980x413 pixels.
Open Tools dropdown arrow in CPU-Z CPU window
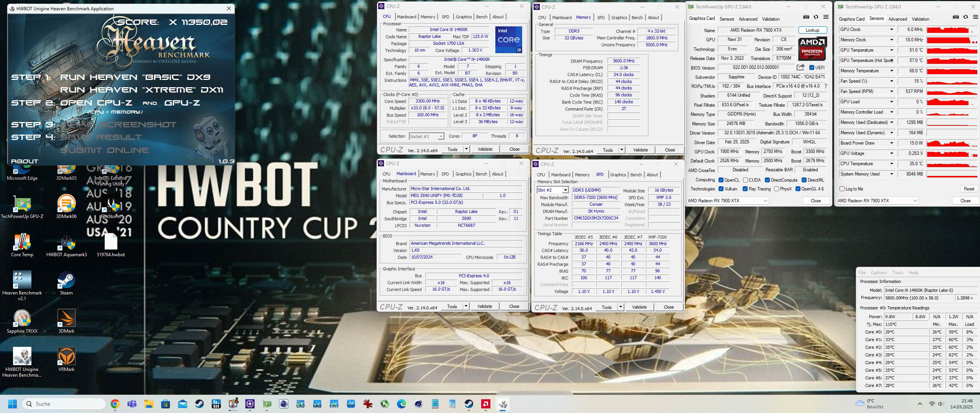click(466, 149)
